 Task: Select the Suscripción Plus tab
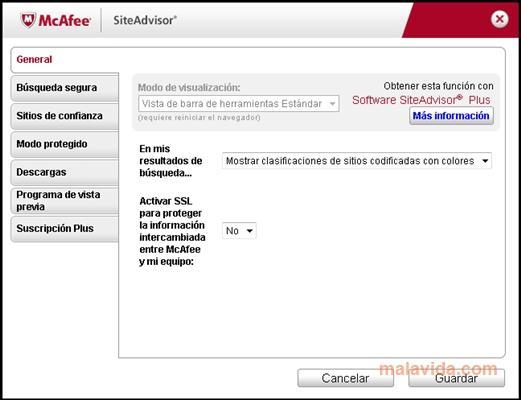(x=65, y=229)
